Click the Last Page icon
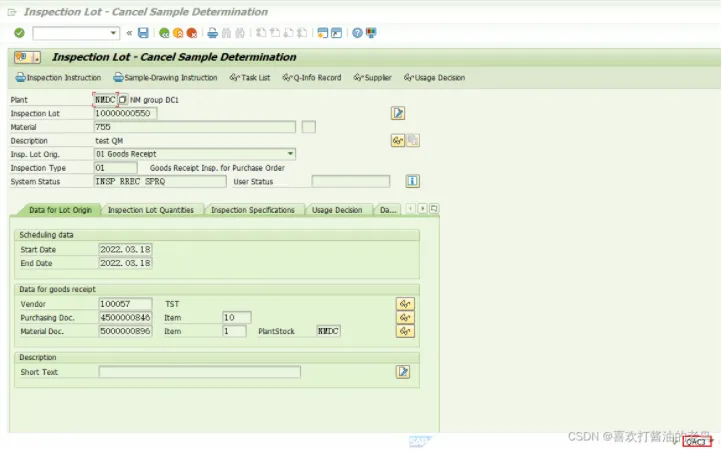 tap(302, 33)
